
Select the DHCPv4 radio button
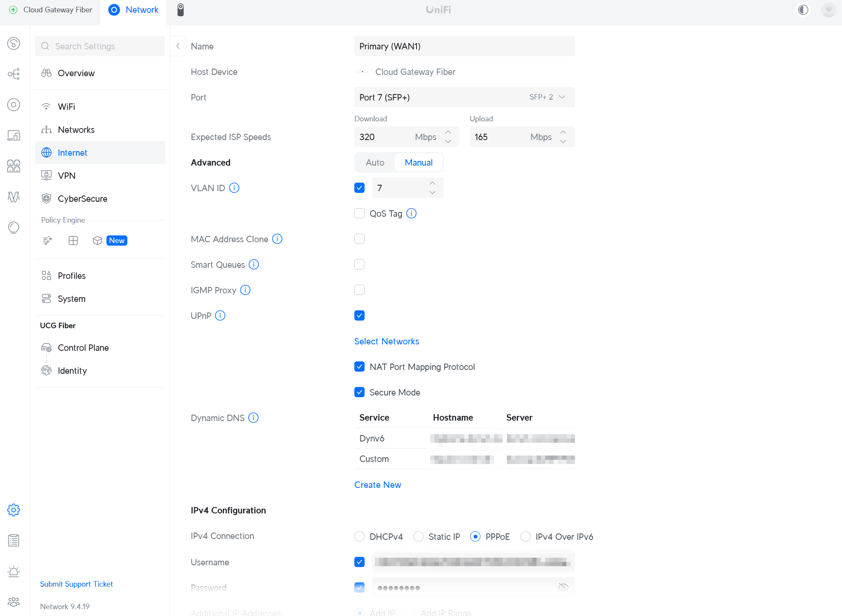point(359,536)
